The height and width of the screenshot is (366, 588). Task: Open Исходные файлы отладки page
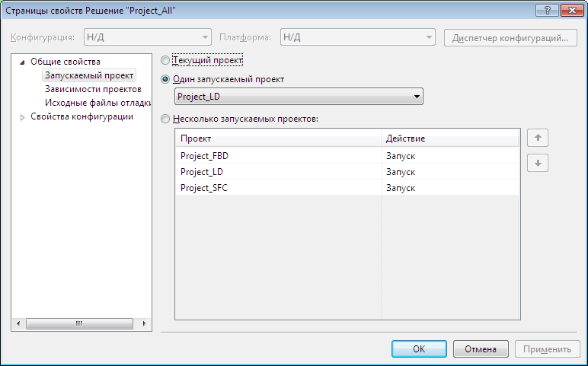pos(97,103)
